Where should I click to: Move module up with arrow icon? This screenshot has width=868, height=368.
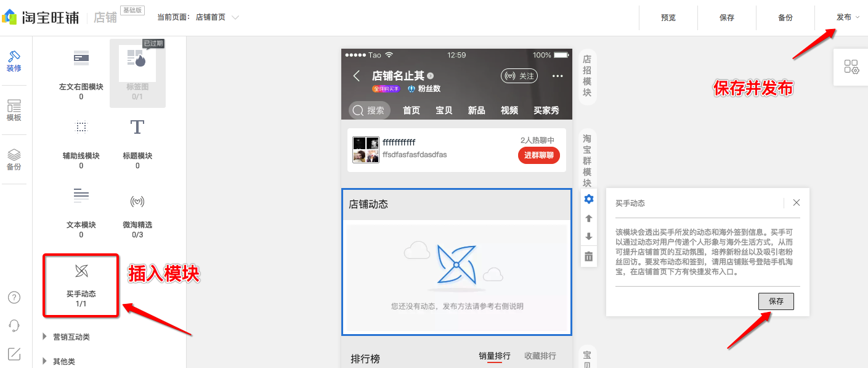pos(588,218)
